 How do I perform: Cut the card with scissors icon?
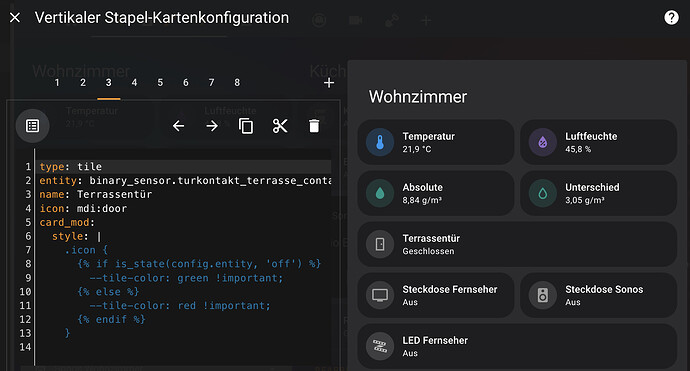[280, 126]
